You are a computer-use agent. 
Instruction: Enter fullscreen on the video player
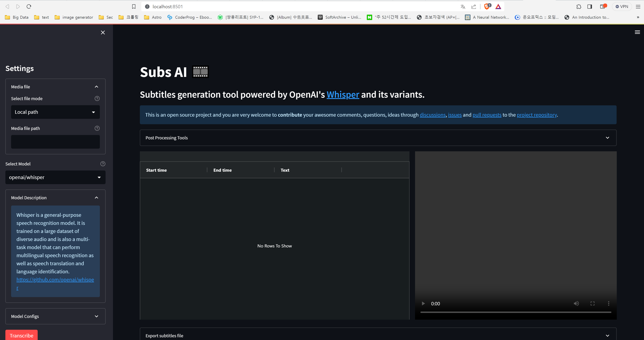point(593,303)
